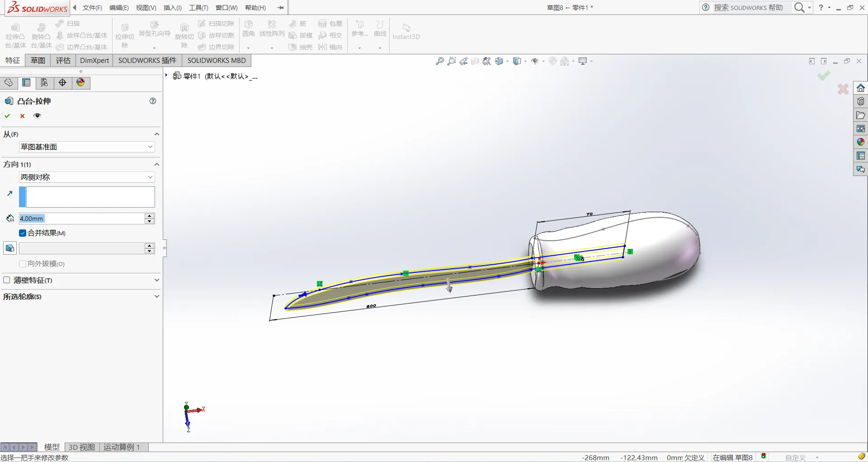Open the 插入 insert menu
Viewport: 868px width, 462px height.
[x=173, y=8]
